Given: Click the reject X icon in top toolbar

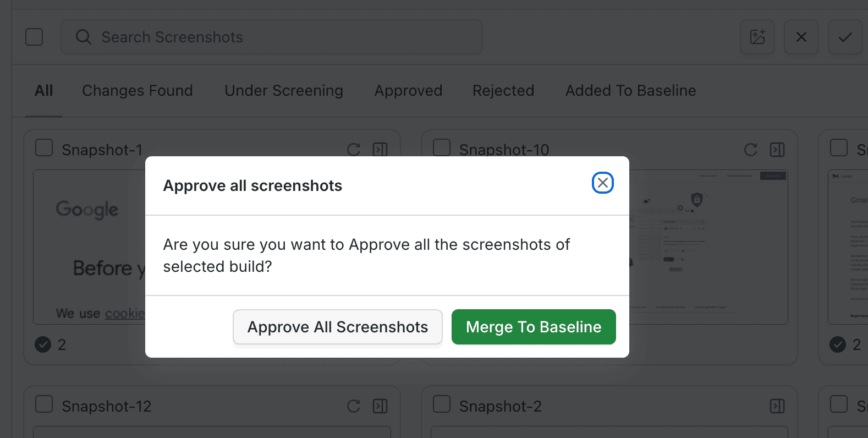Looking at the screenshot, I should [801, 37].
